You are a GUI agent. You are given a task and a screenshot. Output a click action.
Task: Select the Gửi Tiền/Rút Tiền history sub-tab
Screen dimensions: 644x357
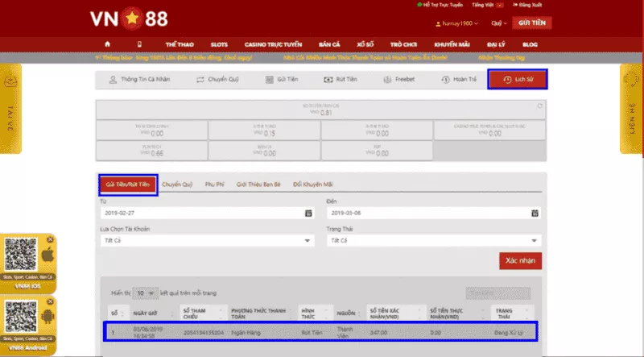point(128,185)
